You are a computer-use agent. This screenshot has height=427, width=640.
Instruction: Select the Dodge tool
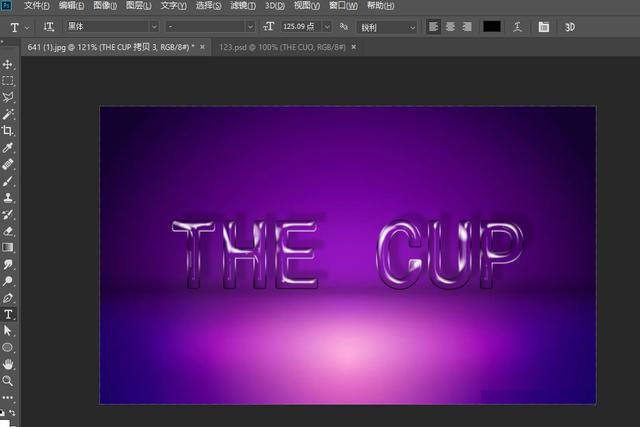8,281
